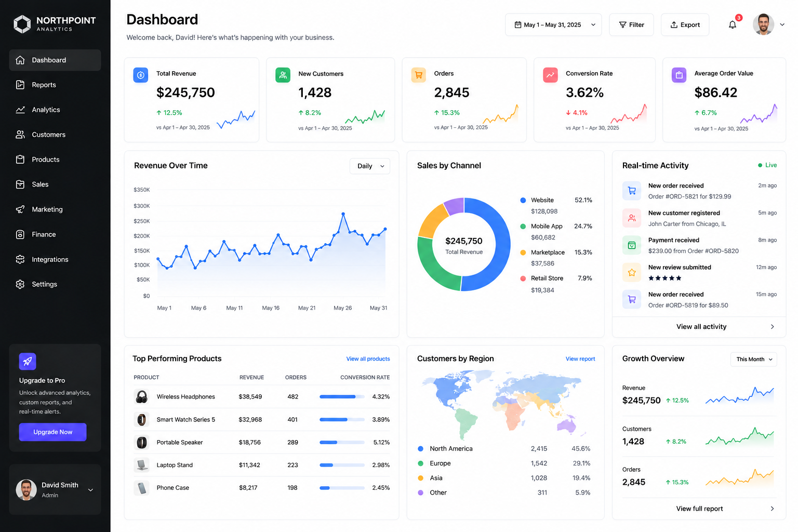798x532 pixels.
Task: Click the Conversion Rate trend icon
Action: pos(550,75)
